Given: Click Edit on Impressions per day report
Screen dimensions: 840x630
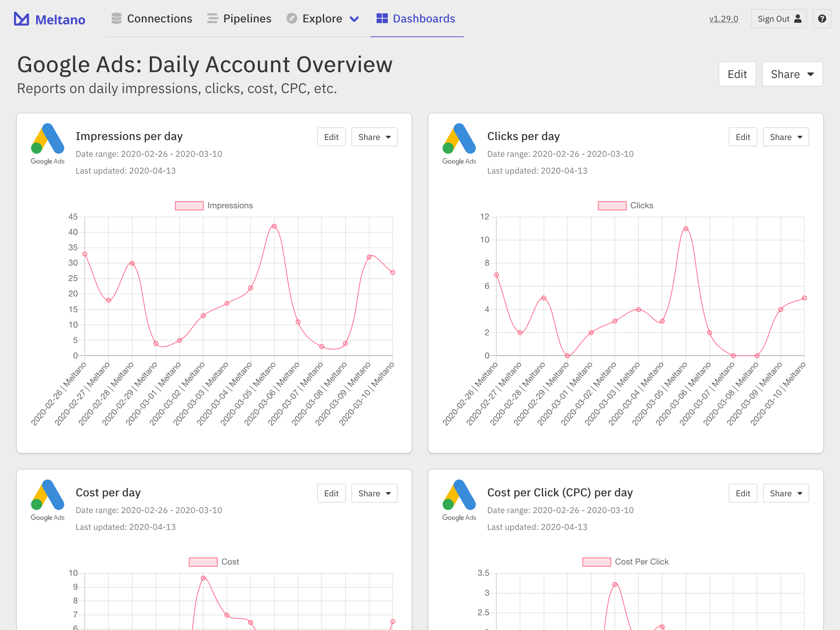Looking at the screenshot, I should tap(331, 137).
